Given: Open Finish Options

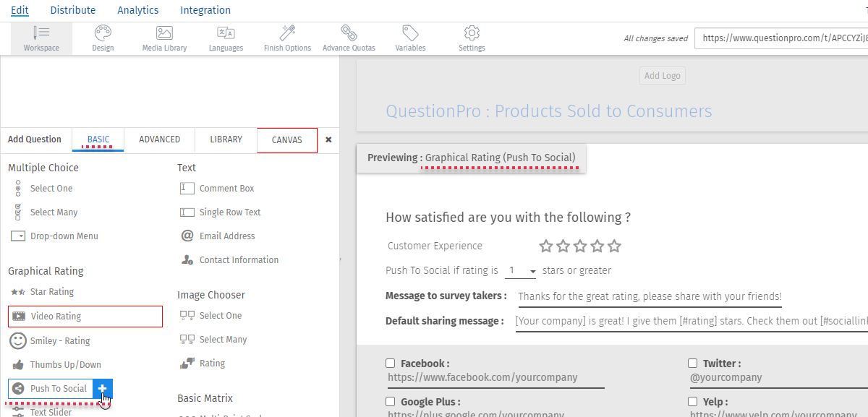Looking at the screenshot, I should 287,38.
